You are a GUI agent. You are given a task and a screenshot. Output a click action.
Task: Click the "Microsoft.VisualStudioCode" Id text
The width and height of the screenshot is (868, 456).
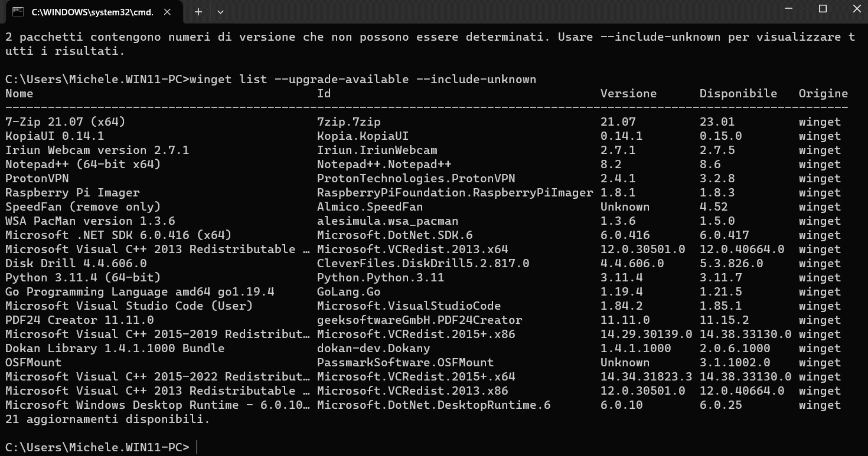[409, 306]
